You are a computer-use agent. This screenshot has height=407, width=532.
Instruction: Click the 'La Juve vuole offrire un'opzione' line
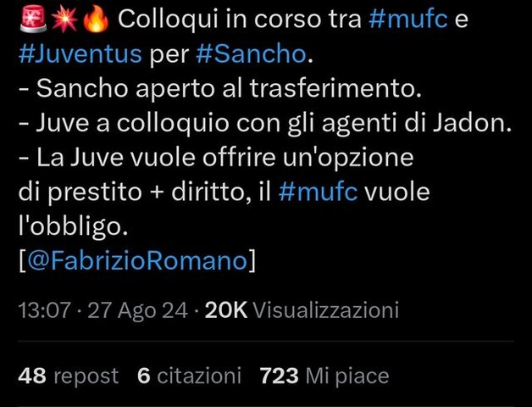[216, 158]
